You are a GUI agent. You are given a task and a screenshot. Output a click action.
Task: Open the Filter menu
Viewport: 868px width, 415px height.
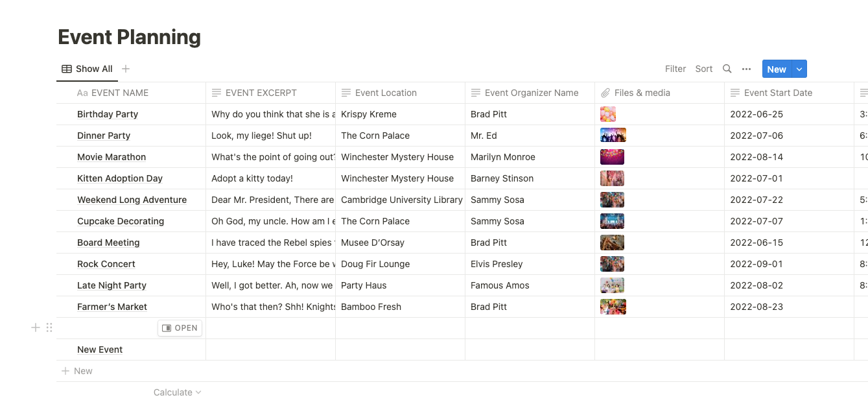coord(675,69)
